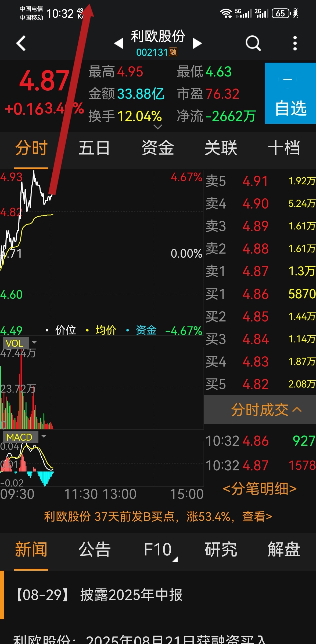316x644 pixels.
Task: Select the 研究 tab
Action: coord(221,550)
